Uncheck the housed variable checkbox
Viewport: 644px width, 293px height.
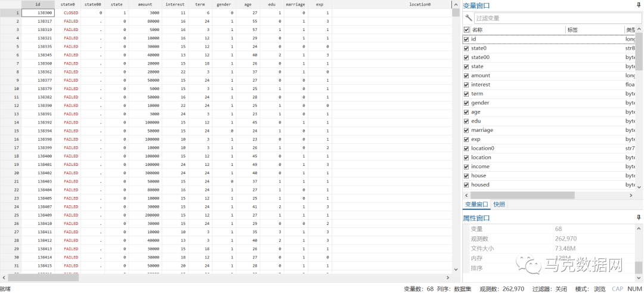click(x=466, y=184)
